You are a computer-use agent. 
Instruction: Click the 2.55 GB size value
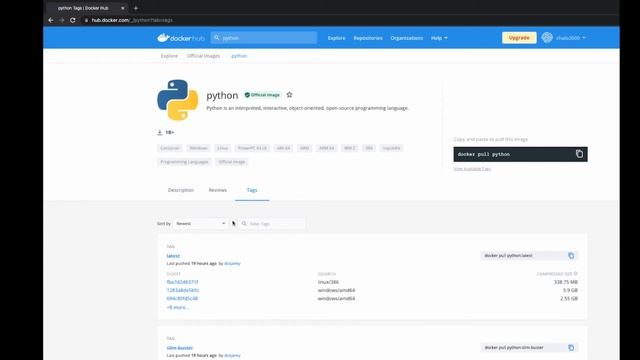(x=569, y=299)
